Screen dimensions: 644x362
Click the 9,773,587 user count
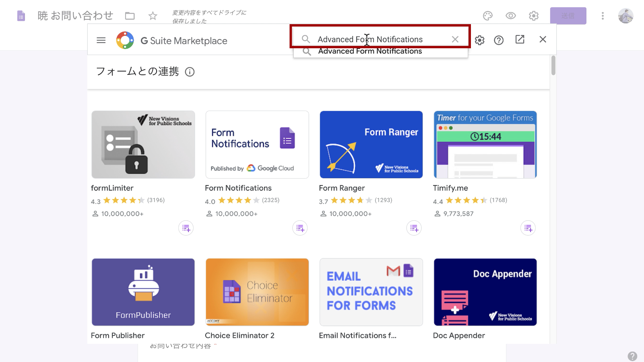point(458,214)
